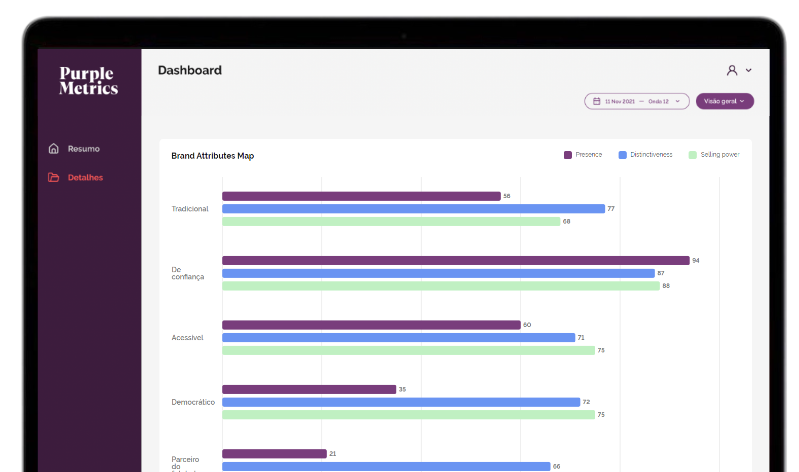Select Democrático Distinctiveness bar valued 72
The height and width of the screenshot is (472, 799).
401,402
